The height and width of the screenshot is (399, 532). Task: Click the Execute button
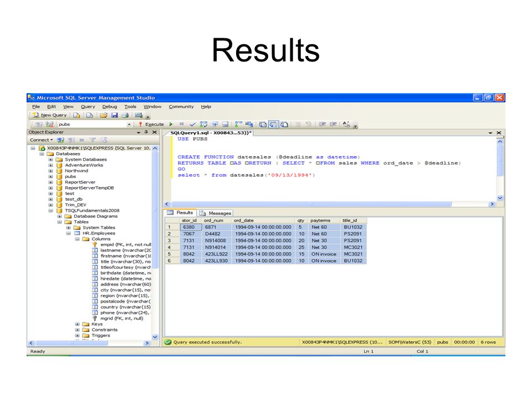(151, 125)
